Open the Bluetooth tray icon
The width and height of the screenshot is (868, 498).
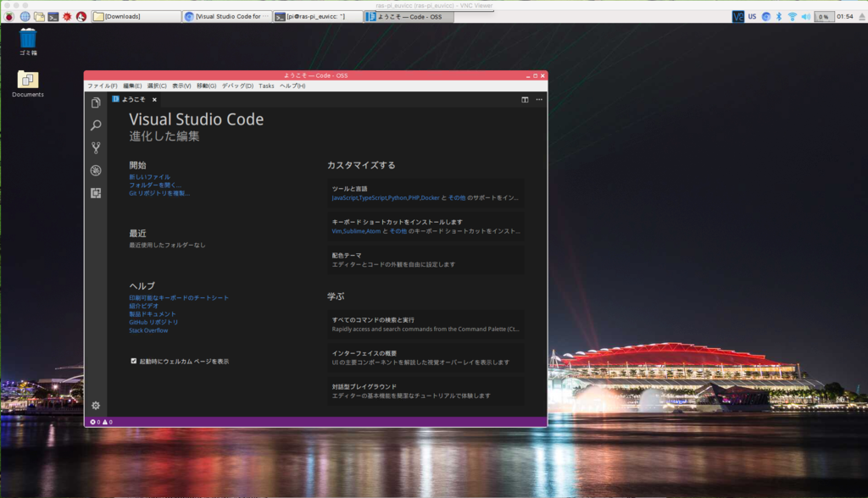[779, 17]
